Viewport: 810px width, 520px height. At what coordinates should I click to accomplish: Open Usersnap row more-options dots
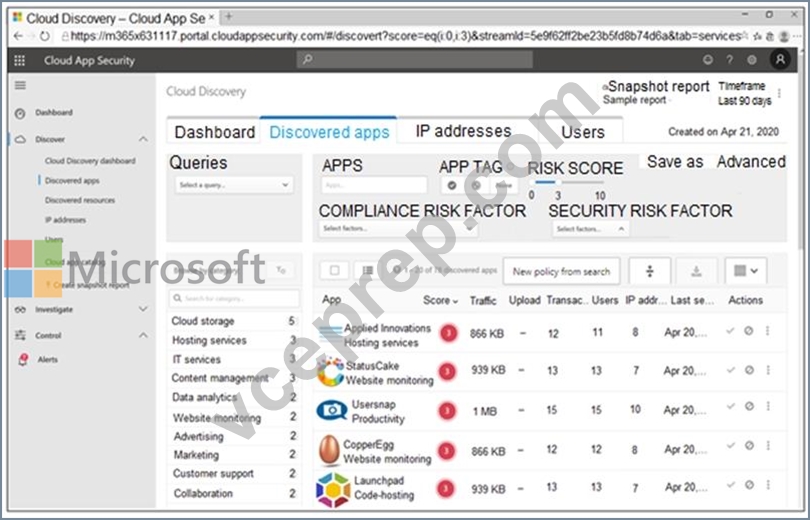(768, 406)
